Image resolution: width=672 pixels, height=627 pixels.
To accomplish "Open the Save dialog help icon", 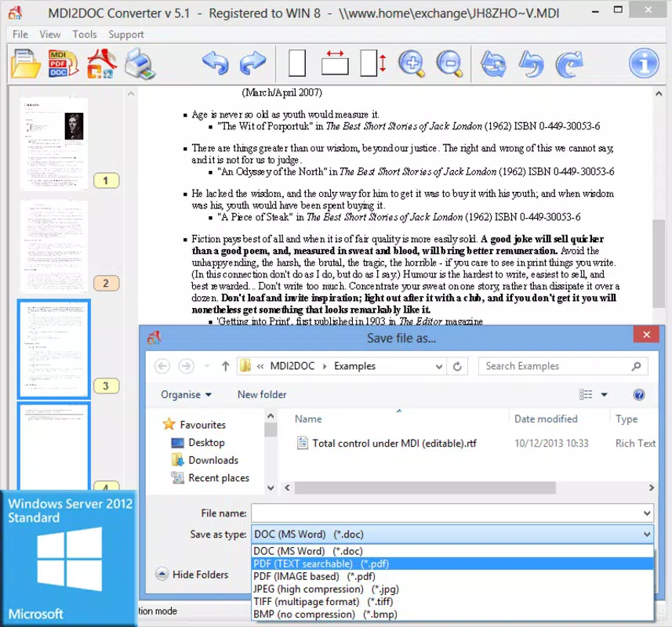I will pos(638,394).
